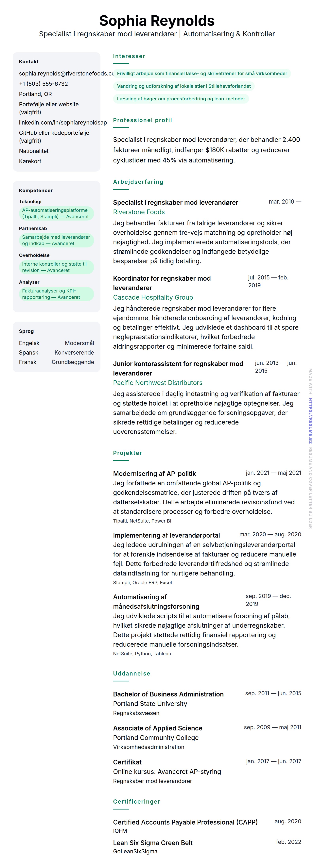Click the Sophia Reynolds name heading

tap(157, 21)
